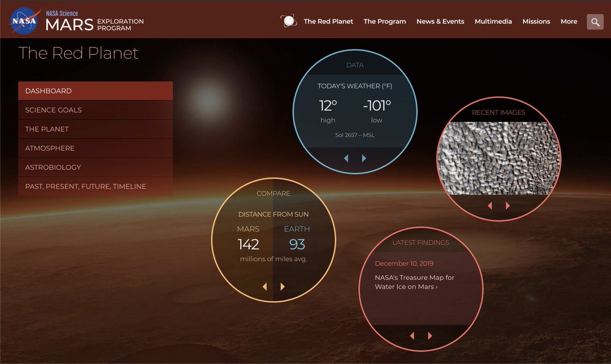Image resolution: width=611 pixels, height=364 pixels.
Task: Show next Compare slide
Action: point(283,287)
